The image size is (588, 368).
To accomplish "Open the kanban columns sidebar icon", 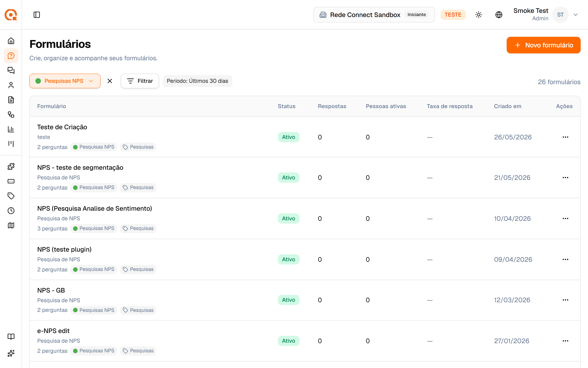I will point(11,144).
